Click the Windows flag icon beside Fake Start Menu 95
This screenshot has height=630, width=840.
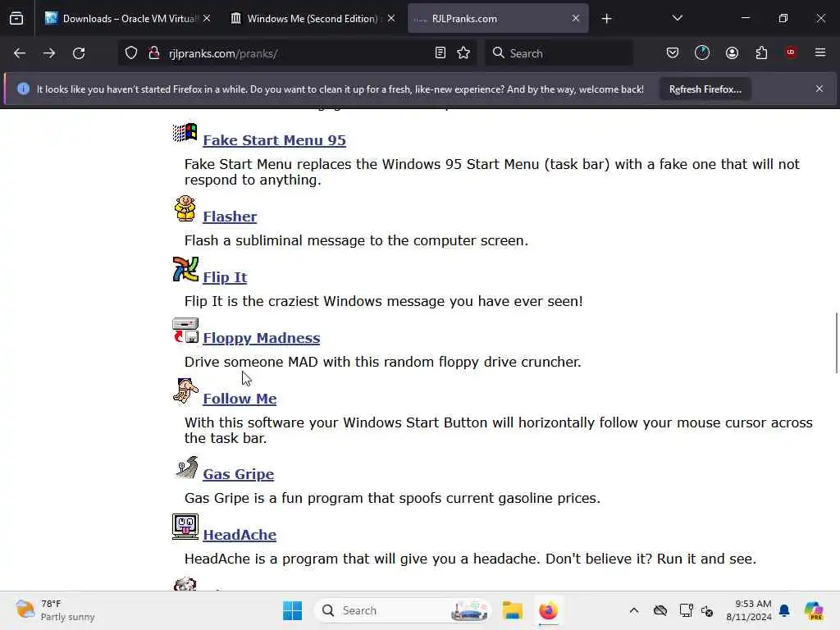tap(185, 132)
